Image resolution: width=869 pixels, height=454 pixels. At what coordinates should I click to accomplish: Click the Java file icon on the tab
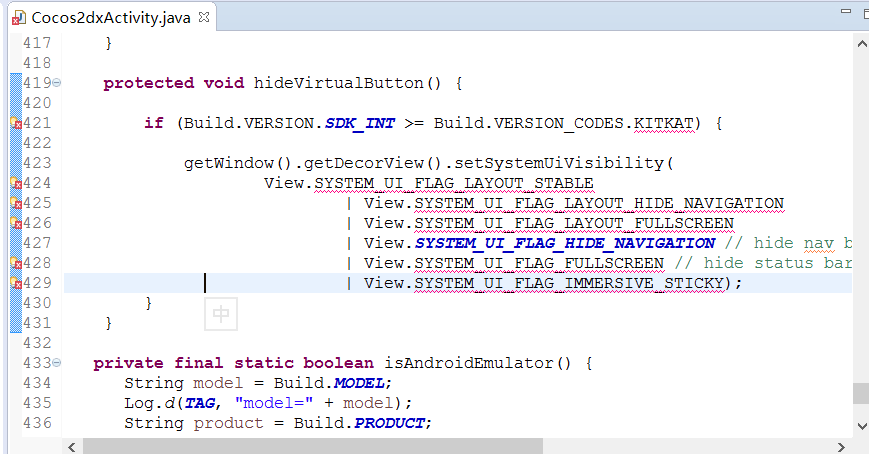point(19,18)
